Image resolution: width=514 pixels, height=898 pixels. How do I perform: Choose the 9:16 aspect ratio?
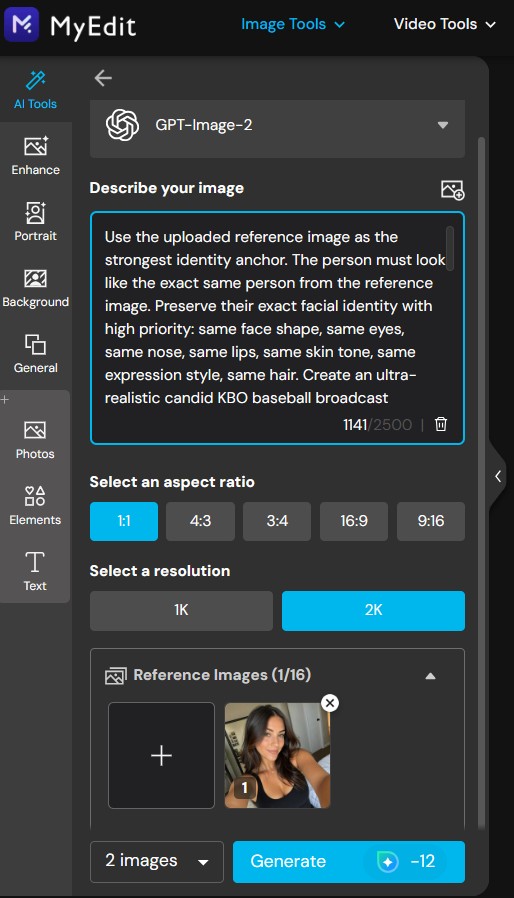click(430, 521)
